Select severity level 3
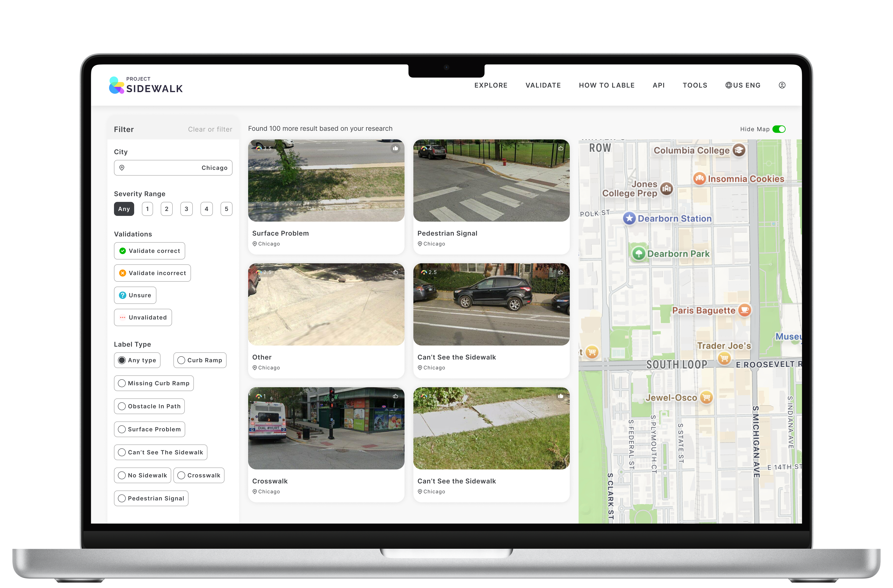This screenshot has height=588, width=893. pyautogui.click(x=186, y=209)
